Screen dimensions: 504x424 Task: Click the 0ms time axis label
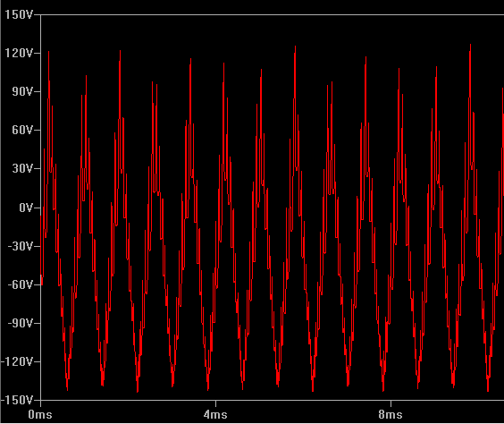(40, 414)
